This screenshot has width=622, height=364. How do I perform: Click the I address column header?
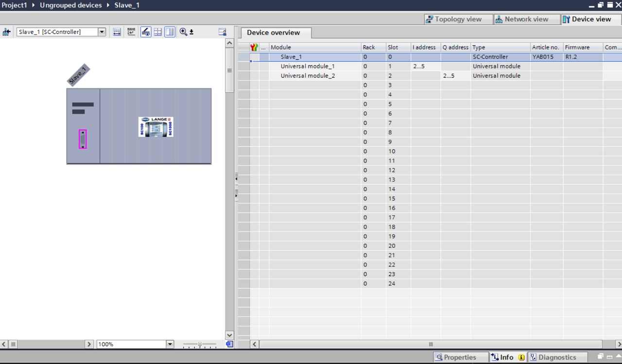(x=426, y=48)
